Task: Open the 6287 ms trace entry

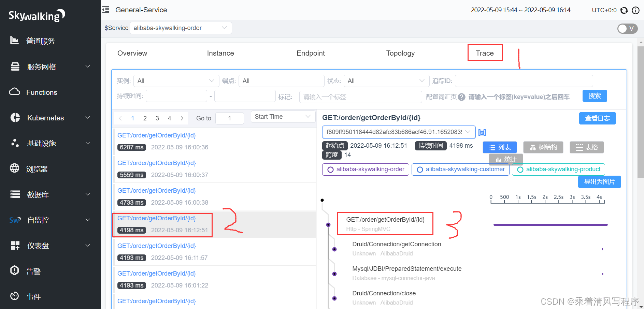Action: pos(214,141)
